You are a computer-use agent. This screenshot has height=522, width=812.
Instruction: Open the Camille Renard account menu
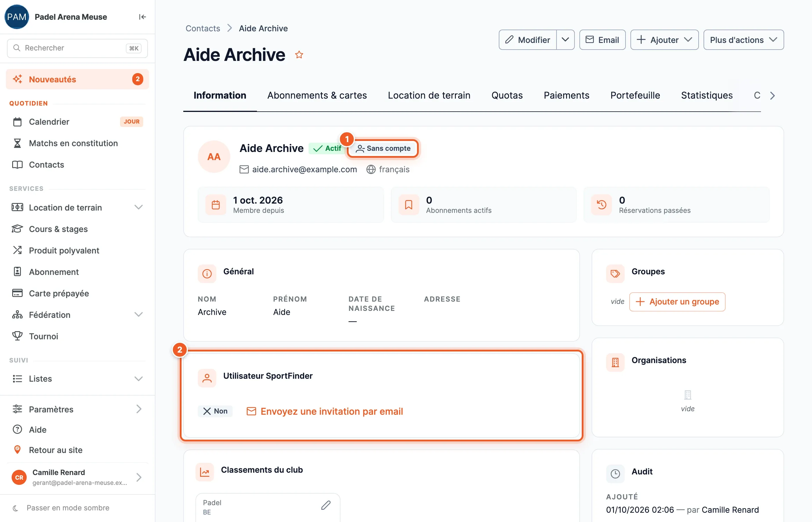coord(78,477)
